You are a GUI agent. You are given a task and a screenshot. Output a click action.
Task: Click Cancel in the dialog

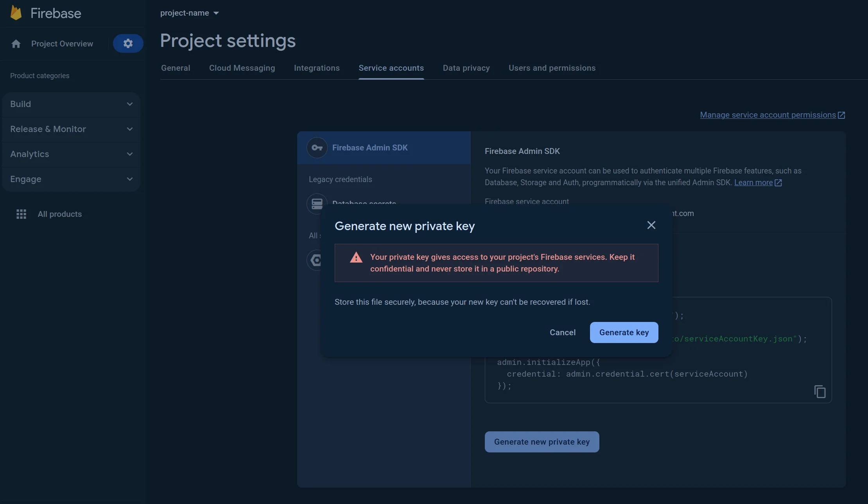click(562, 332)
